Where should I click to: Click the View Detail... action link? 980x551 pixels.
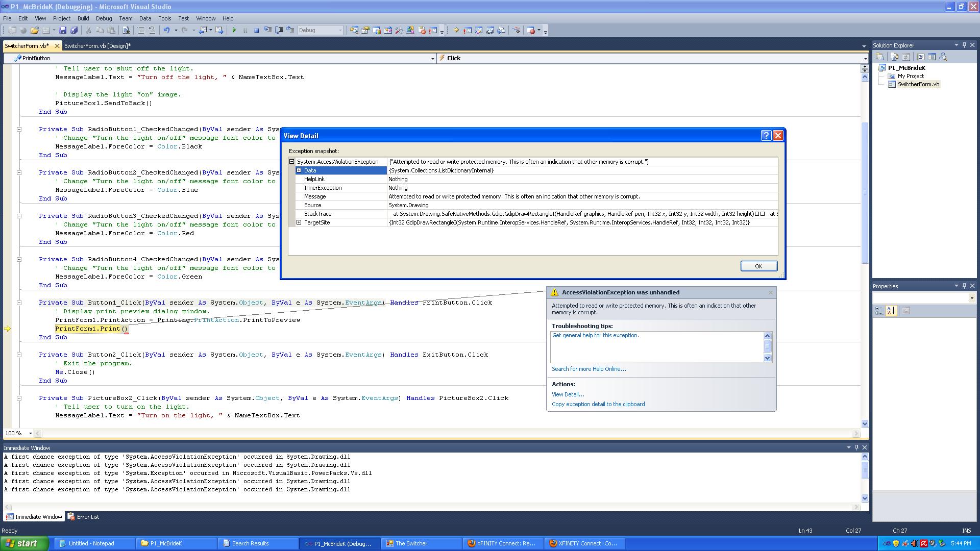point(568,394)
